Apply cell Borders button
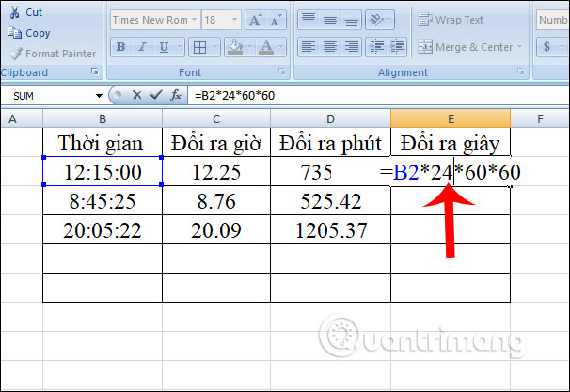The width and height of the screenshot is (570, 392). pyautogui.click(x=199, y=47)
